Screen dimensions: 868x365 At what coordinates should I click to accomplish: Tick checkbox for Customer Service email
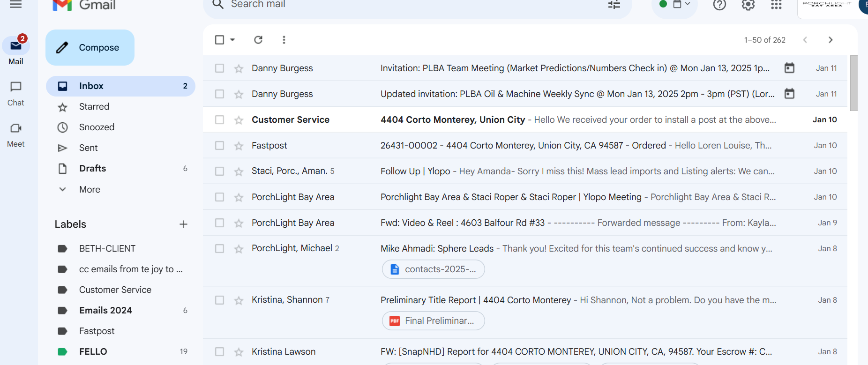coord(219,120)
